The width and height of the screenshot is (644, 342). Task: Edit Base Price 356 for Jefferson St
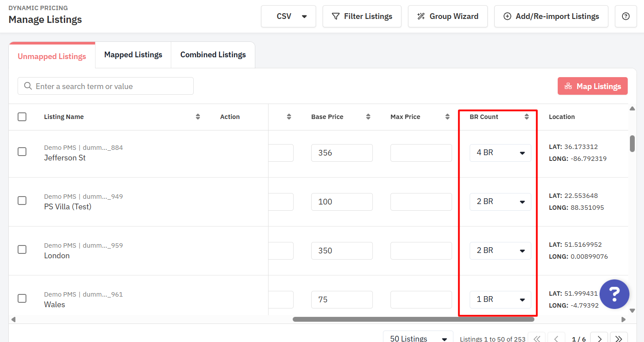coord(342,153)
